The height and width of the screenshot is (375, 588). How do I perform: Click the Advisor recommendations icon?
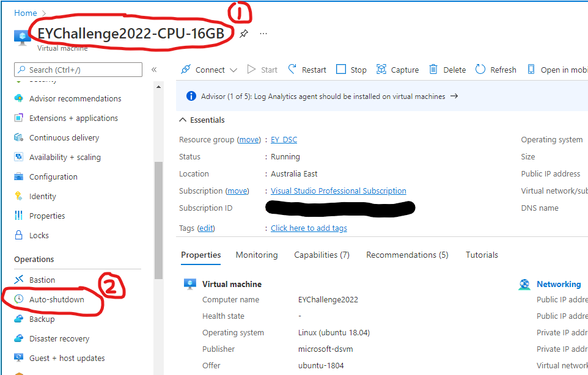(19, 98)
